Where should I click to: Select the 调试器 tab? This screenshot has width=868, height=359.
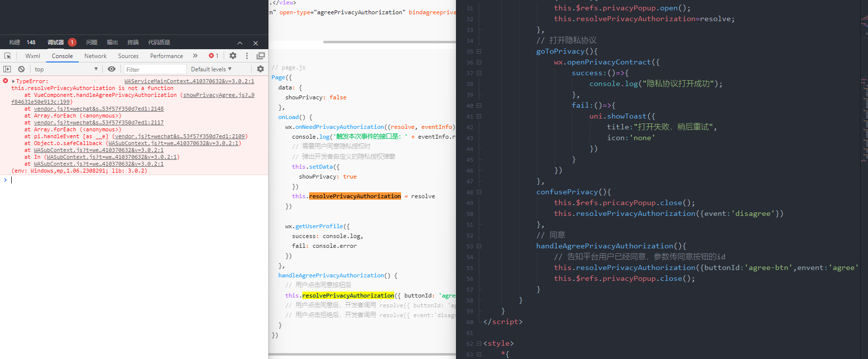click(x=56, y=42)
